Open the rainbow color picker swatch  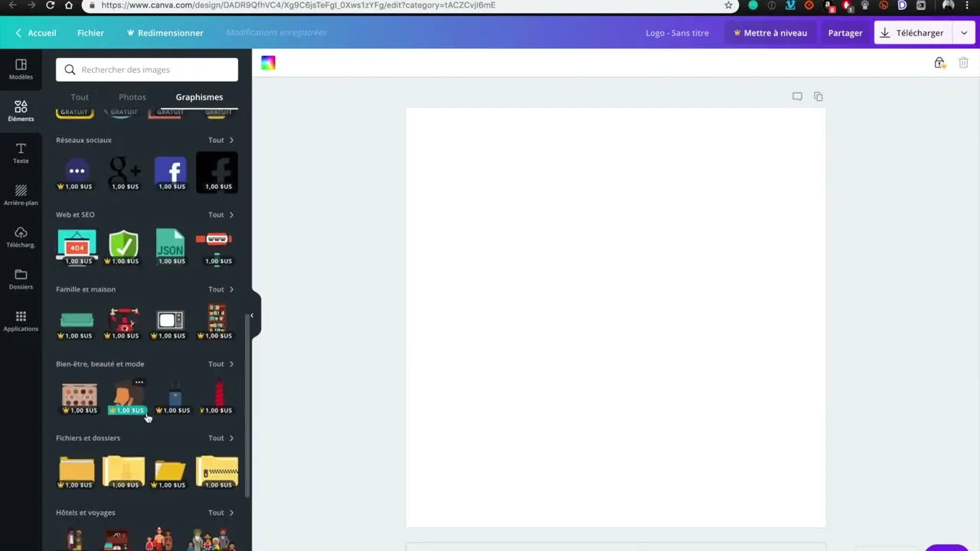pos(268,63)
